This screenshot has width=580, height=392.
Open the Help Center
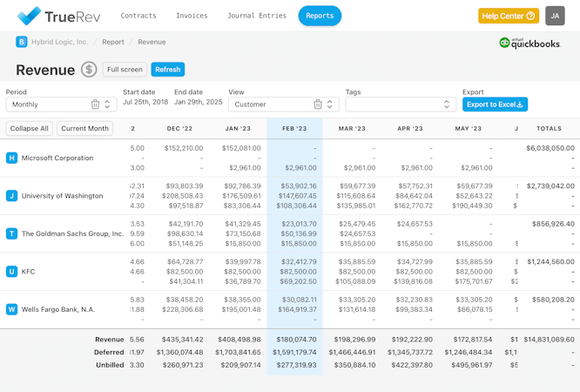pyautogui.click(x=509, y=16)
